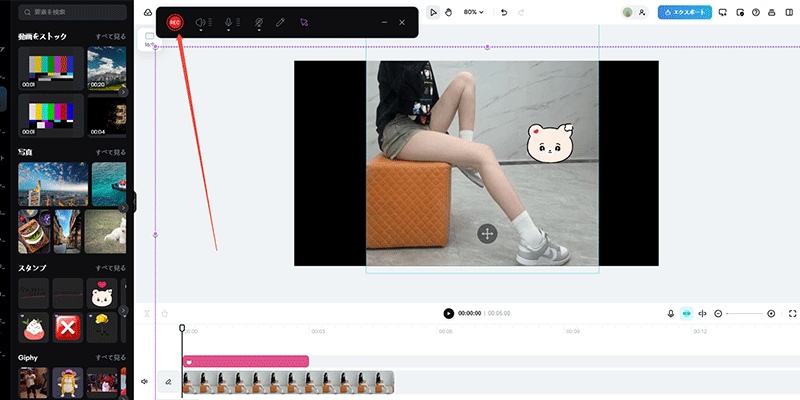This screenshot has height=400, width=800.
Task: See all Giphy items
Action: (111, 358)
